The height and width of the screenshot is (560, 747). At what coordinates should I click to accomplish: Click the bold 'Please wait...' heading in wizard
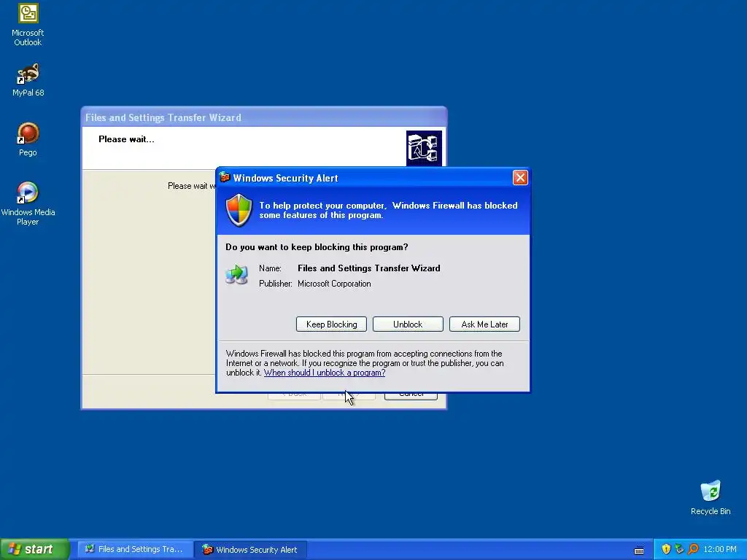click(x=126, y=139)
